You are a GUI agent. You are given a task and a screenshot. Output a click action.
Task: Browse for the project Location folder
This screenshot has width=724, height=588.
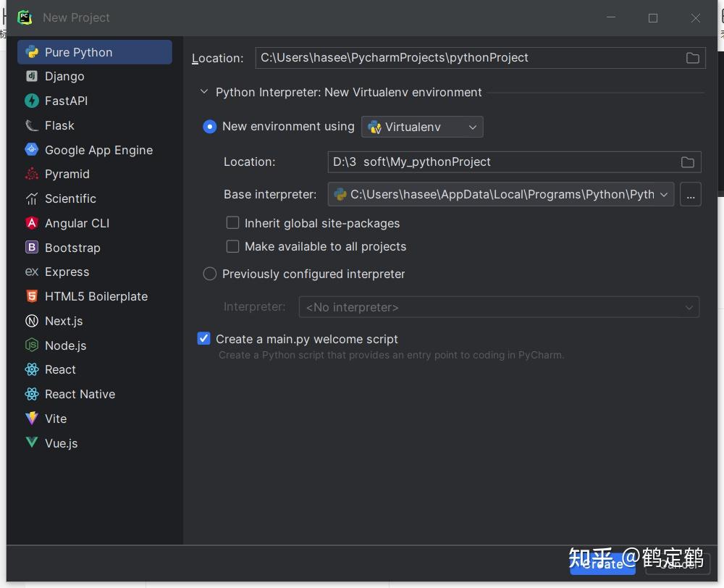[x=692, y=58]
